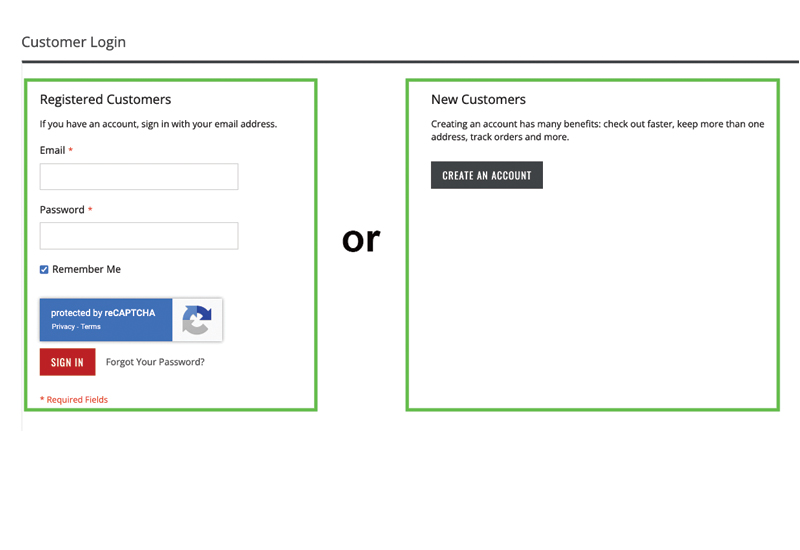
Task: Uncheck the Remember Me checkbox
Action: point(44,270)
